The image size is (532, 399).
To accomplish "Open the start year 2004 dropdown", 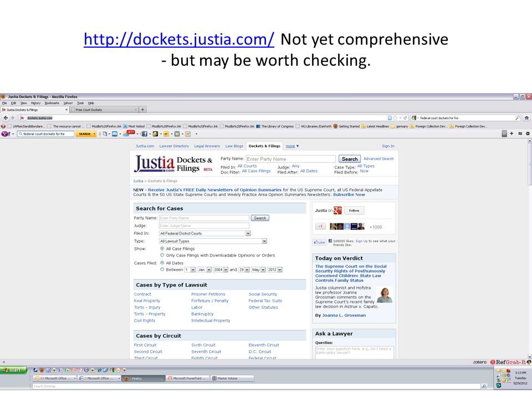I will [221, 270].
